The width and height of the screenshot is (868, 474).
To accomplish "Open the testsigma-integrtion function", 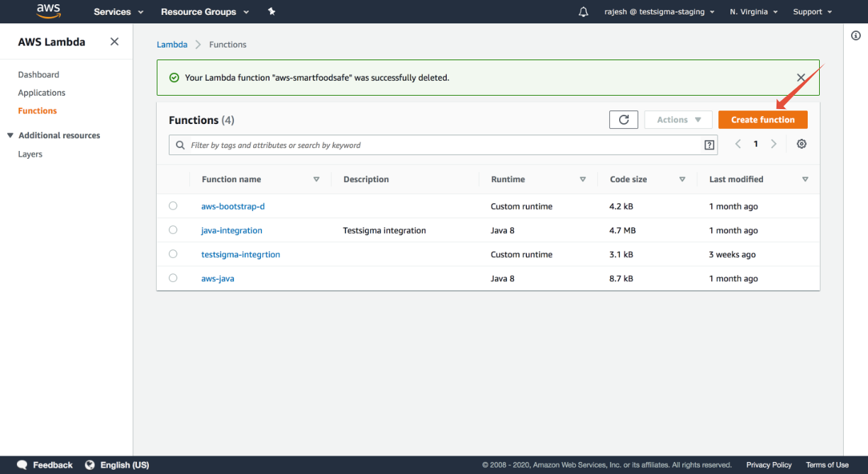I will (x=240, y=254).
